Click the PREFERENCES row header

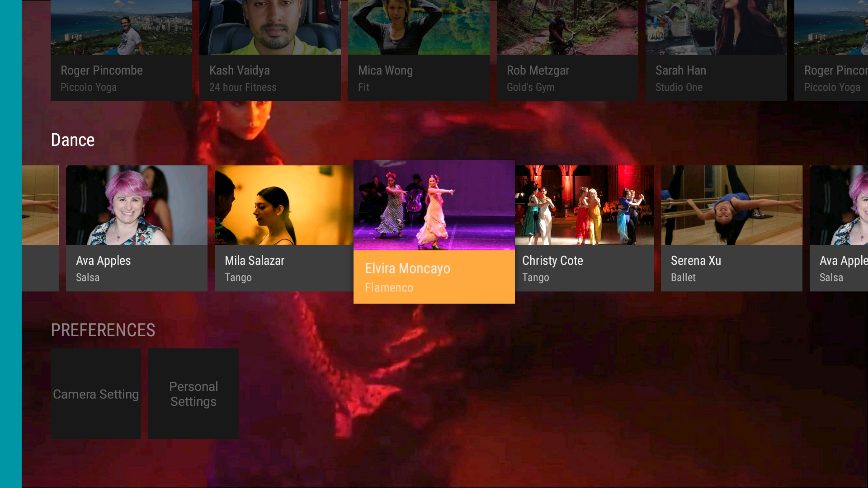(x=103, y=330)
